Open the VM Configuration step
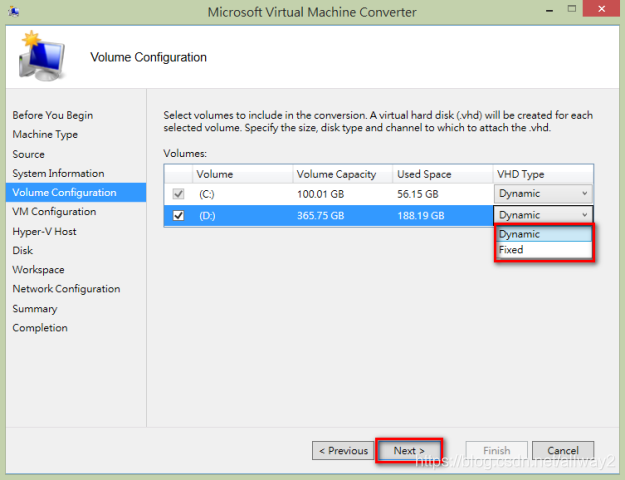Viewport: 625px width, 480px height. coord(54,212)
